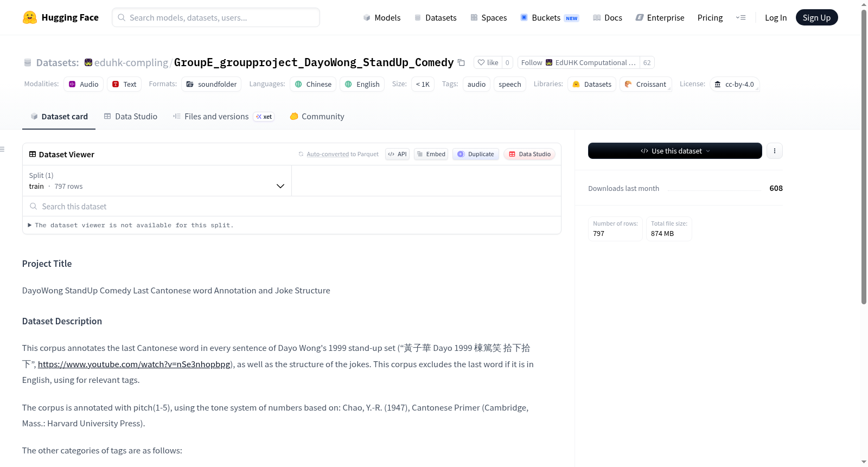The height and width of the screenshot is (467, 868).
Task: Open the eduhk-compling organization link
Action: click(131, 62)
